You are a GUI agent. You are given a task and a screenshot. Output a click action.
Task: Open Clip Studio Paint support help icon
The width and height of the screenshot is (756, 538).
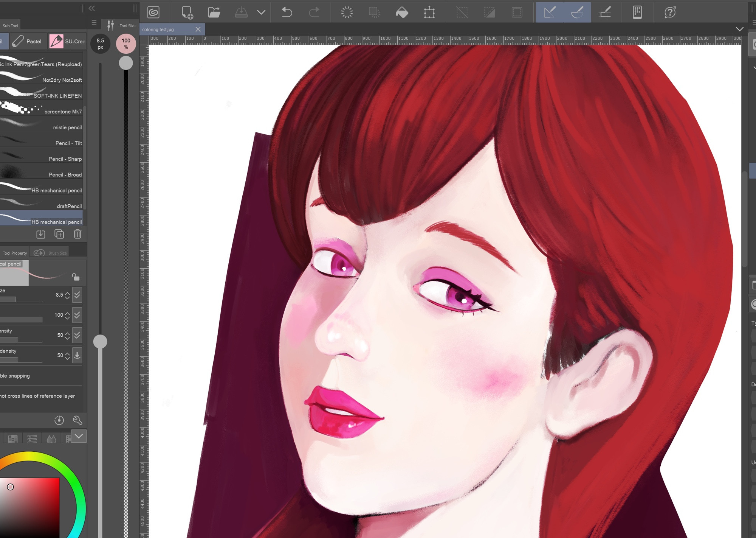pyautogui.click(x=670, y=12)
